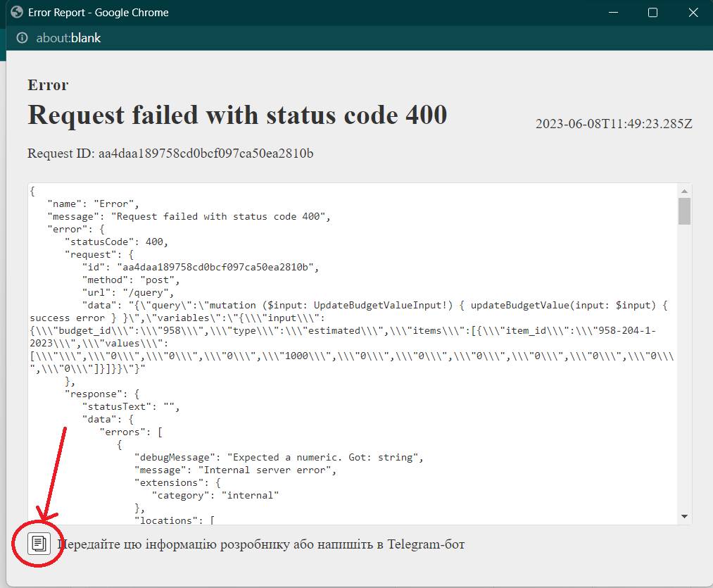
Task: Click the "category": "internal" line
Action: [x=215, y=495]
